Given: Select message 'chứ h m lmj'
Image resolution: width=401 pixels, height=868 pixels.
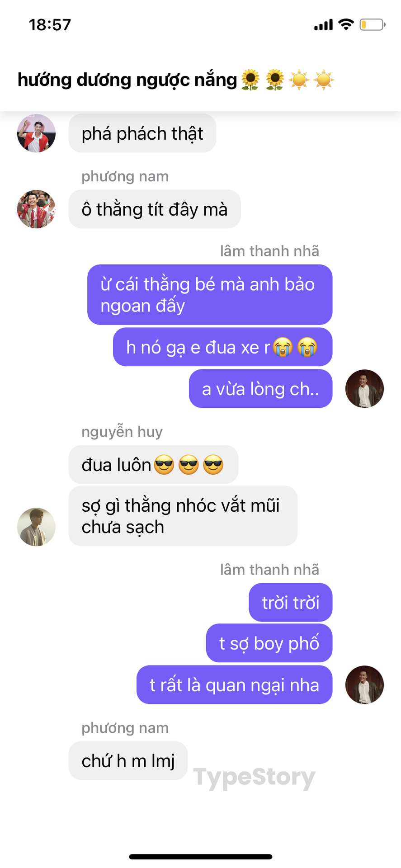Looking at the screenshot, I should tap(128, 760).
